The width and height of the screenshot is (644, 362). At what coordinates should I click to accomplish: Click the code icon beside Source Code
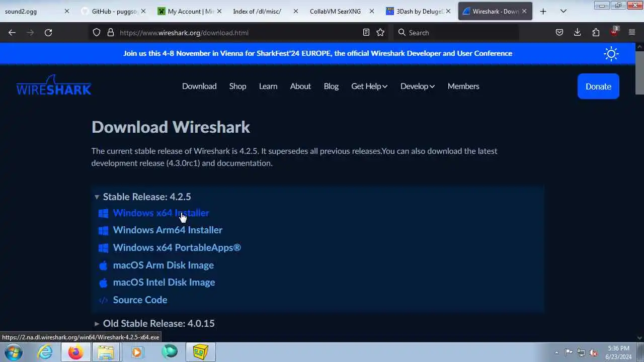tap(103, 300)
